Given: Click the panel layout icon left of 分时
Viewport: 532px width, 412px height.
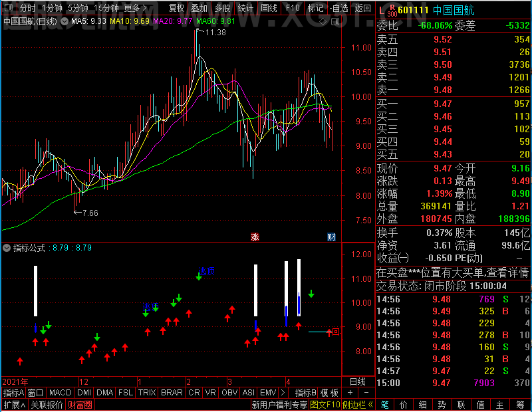Looking at the screenshot, I should [8, 7].
